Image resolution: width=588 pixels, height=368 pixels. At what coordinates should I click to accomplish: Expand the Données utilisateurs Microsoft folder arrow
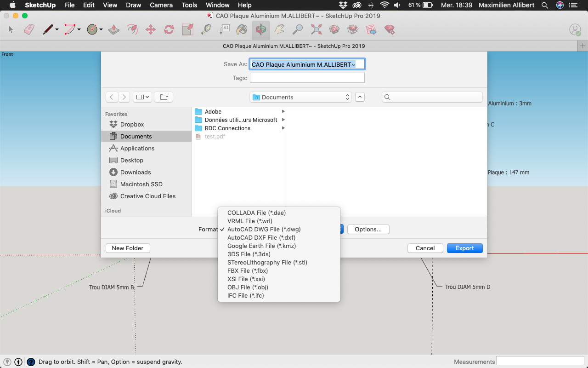point(283,120)
